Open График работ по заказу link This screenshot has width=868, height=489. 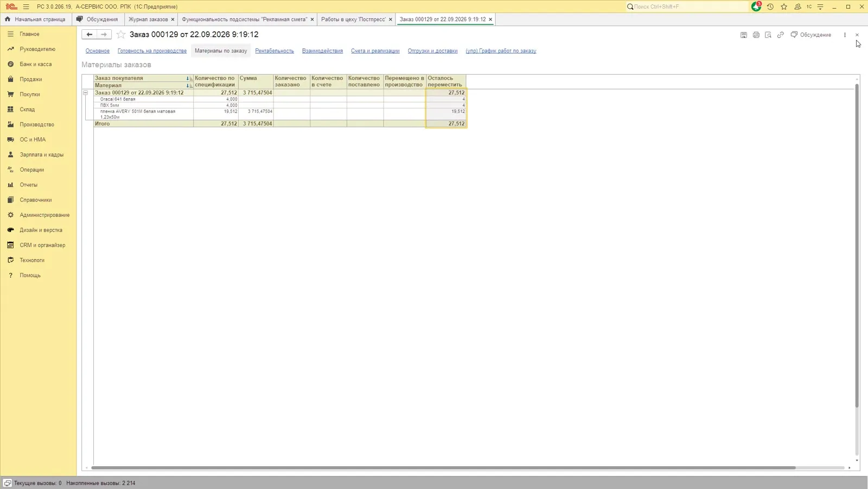point(501,51)
